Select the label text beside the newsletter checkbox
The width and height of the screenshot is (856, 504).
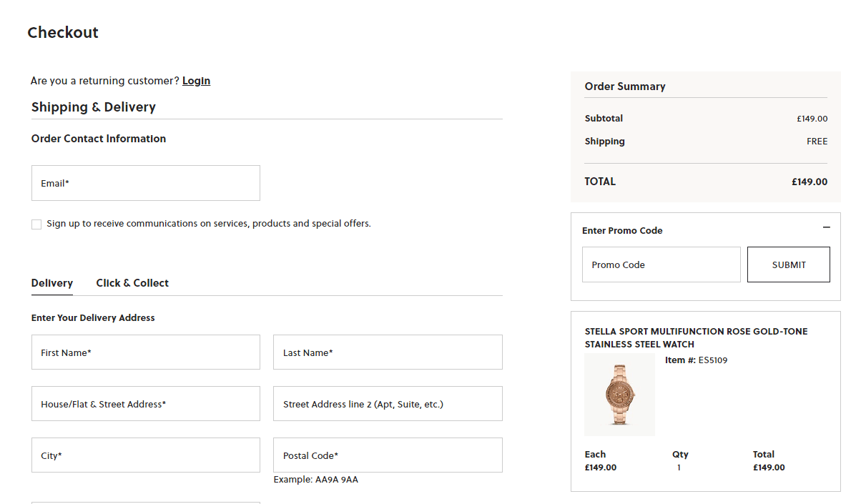[209, 224]
